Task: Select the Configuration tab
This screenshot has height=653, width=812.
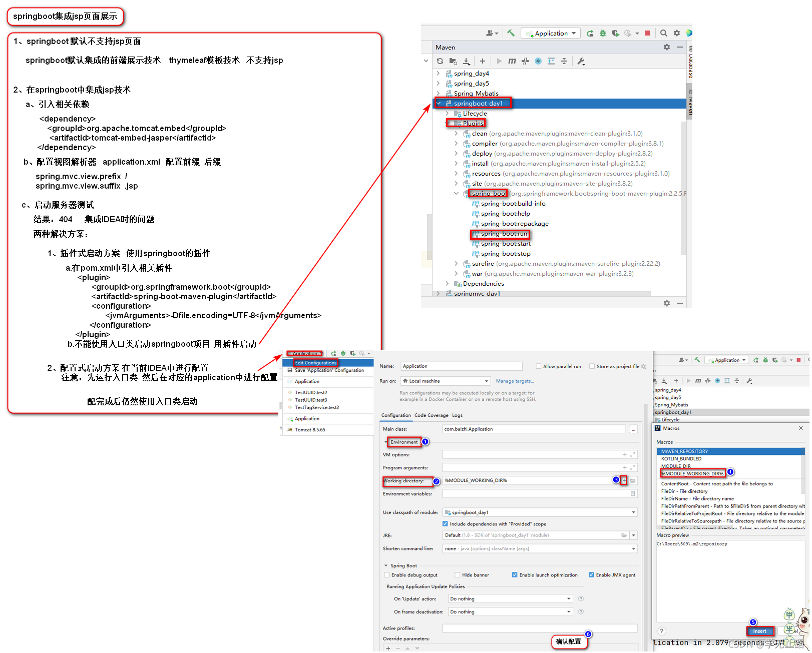Action: 396,415
